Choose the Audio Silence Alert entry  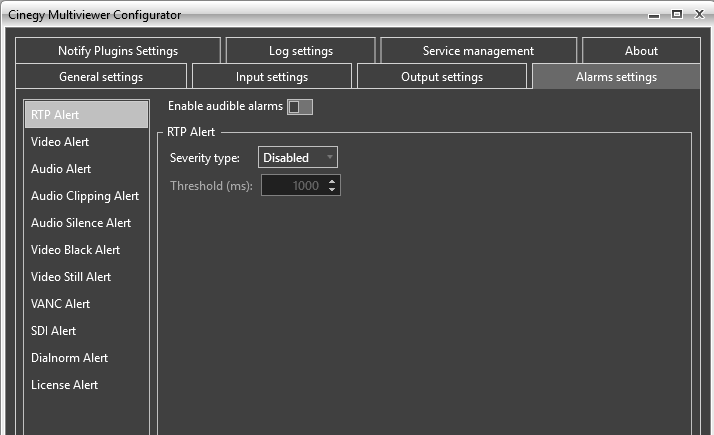point(87,223)
